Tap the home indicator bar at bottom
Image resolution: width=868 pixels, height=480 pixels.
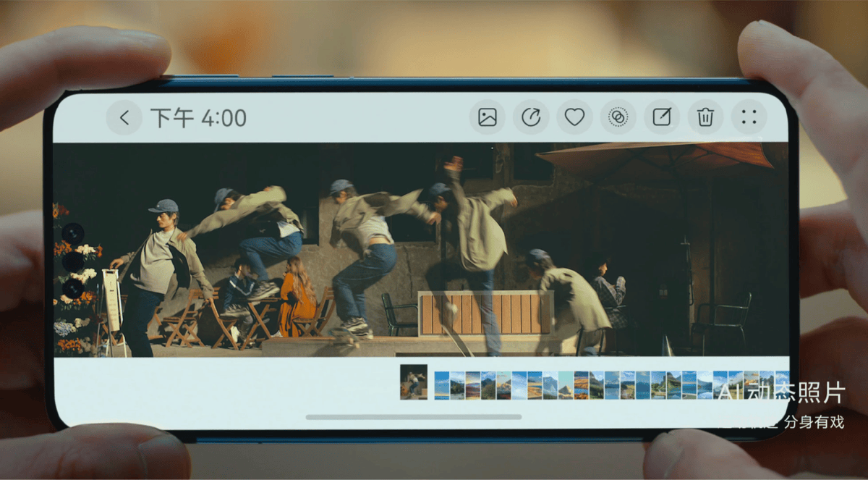(413, 417)
